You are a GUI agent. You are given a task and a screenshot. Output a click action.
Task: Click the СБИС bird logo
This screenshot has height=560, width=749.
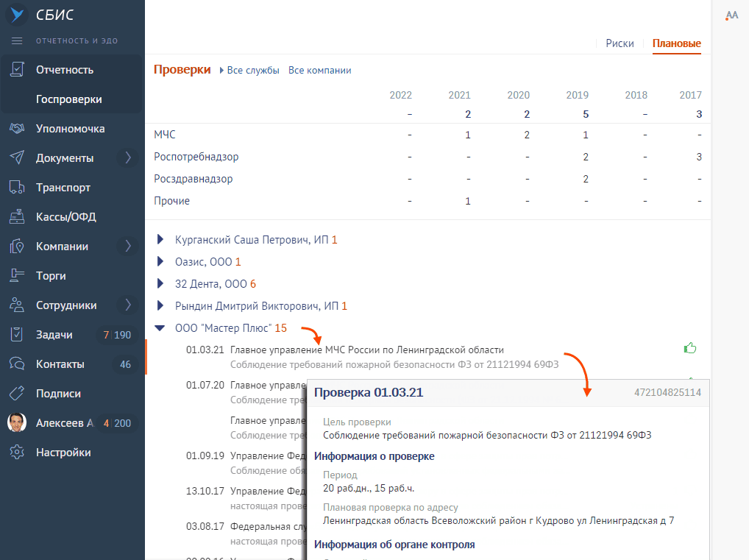pyautogui.click(x=16, y=15)
